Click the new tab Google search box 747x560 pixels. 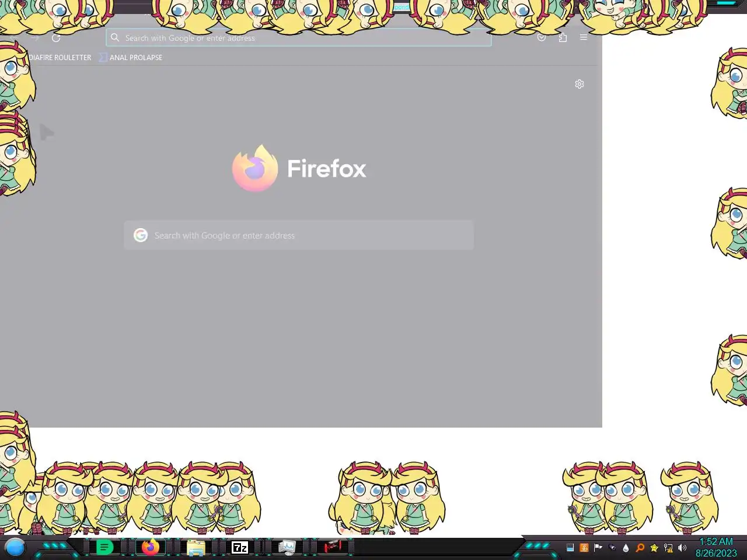point(299,235)
